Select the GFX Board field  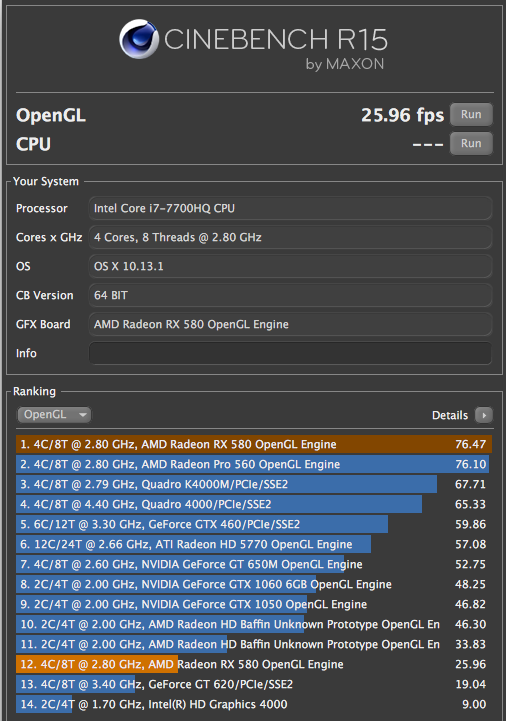(290, 324)
